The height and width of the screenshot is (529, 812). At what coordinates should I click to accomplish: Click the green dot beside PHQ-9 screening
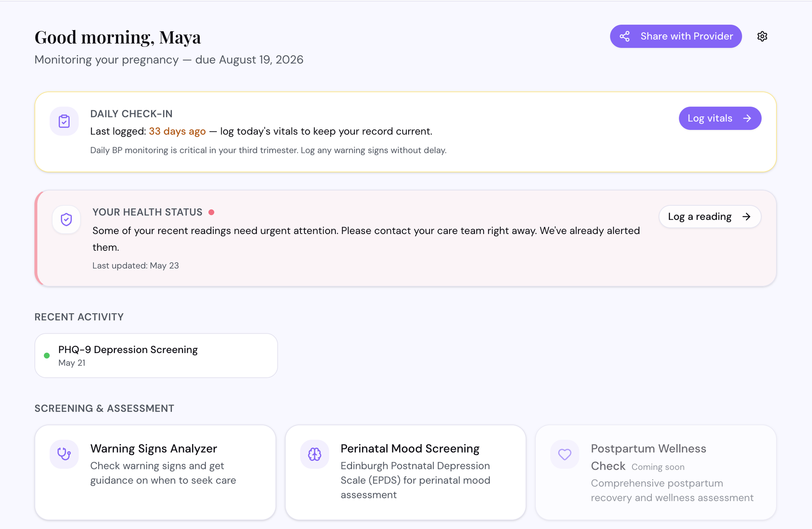pos(47,356)
